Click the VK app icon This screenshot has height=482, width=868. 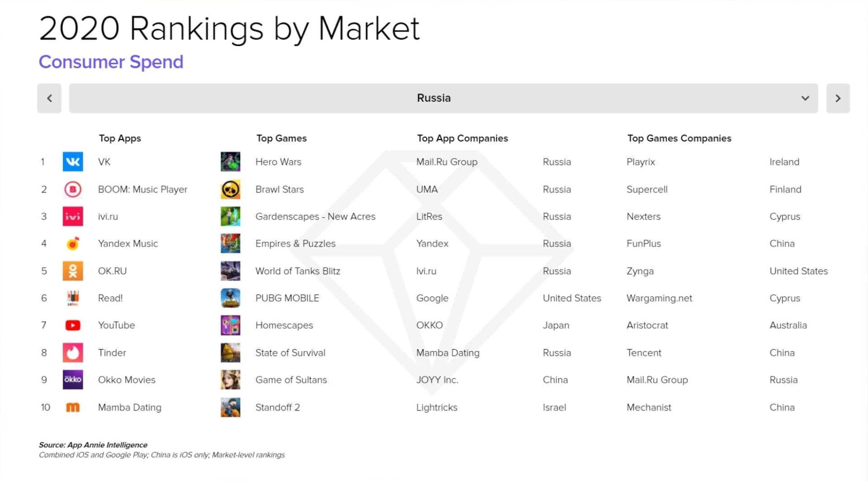coord(73,162)
